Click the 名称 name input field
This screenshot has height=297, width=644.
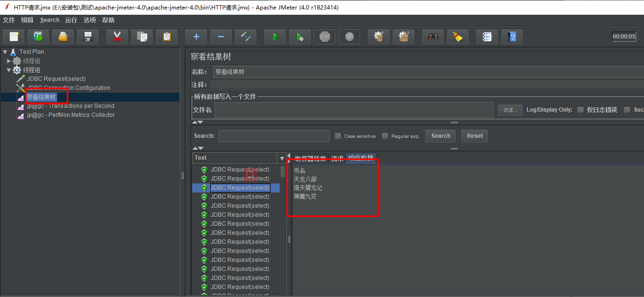(x=428, y=72)
